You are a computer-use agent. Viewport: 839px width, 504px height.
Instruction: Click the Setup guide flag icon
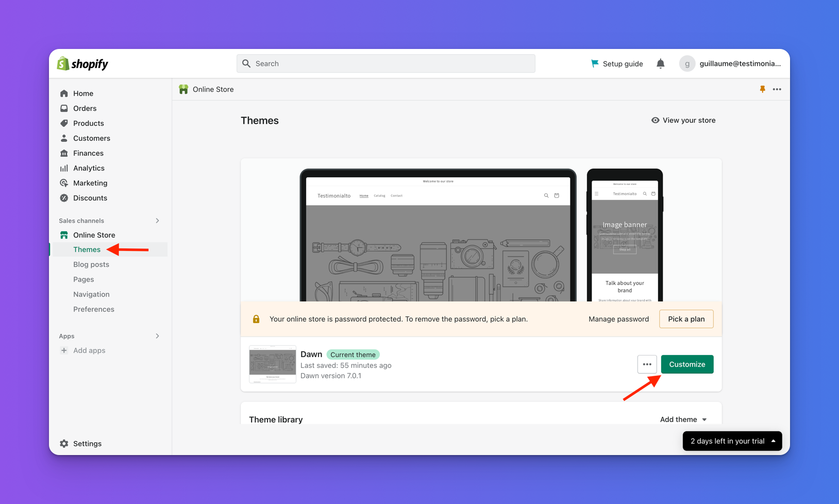tap(595, 63)
